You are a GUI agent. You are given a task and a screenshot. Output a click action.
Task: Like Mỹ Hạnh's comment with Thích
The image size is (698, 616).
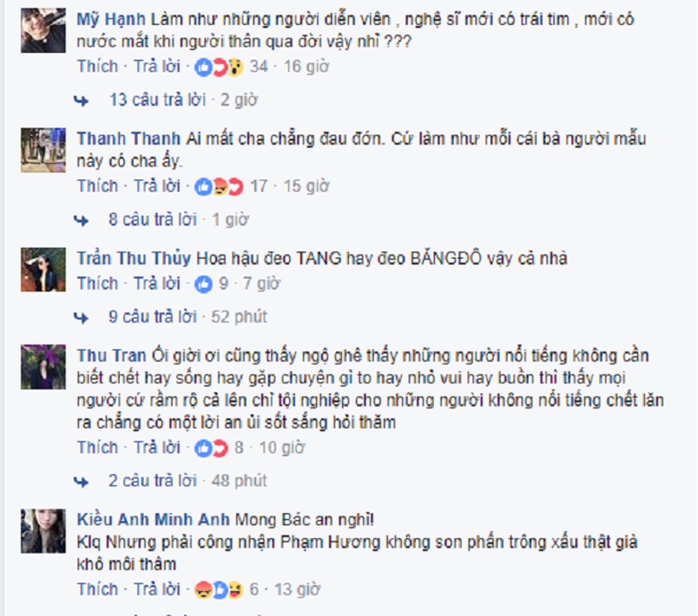tap(98, 66)
